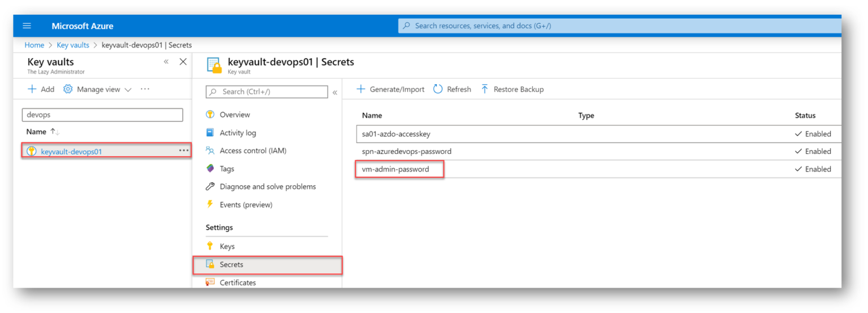Expand the Manage view dropdown chevron
This screenshot has width=868, height=313.
(x=128, y=89)
